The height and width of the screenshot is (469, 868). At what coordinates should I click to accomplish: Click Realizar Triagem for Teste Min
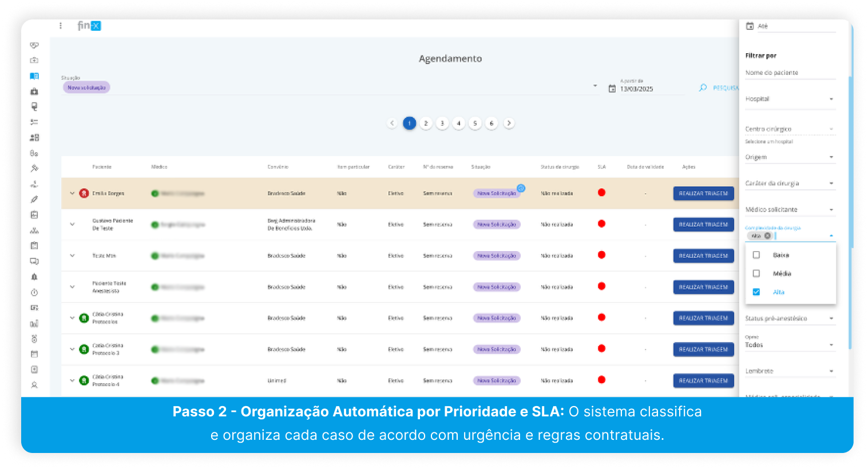coord(703,256)
